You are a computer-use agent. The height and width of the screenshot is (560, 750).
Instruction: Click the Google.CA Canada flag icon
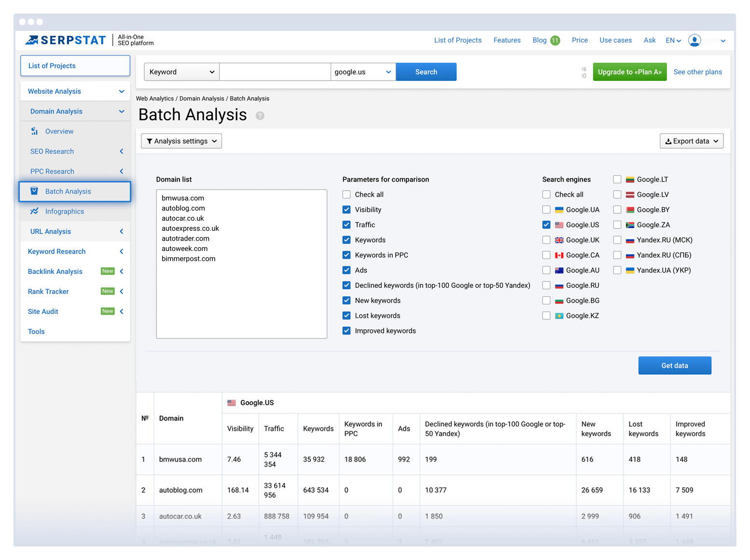[x=559, y=255]
